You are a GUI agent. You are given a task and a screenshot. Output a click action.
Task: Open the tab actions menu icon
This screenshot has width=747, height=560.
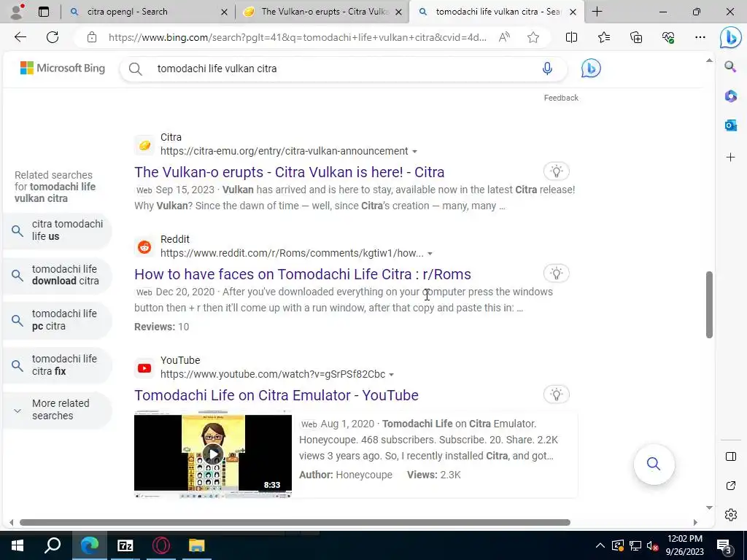tap(44, 12)
